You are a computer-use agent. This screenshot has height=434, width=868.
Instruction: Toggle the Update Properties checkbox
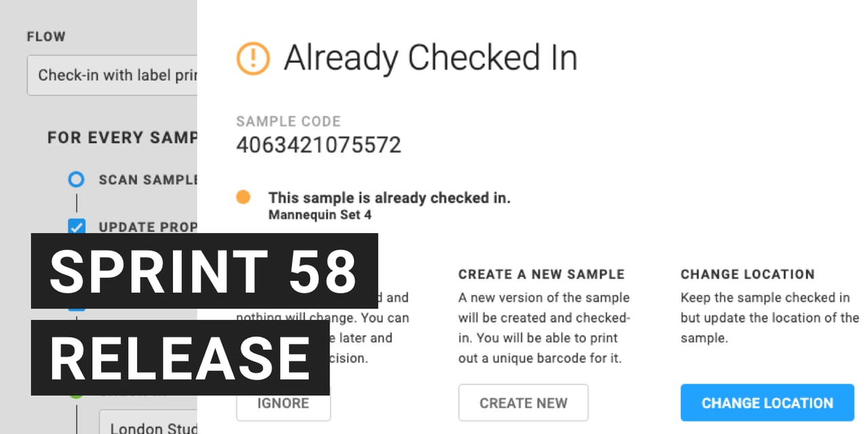coord(77,226)
